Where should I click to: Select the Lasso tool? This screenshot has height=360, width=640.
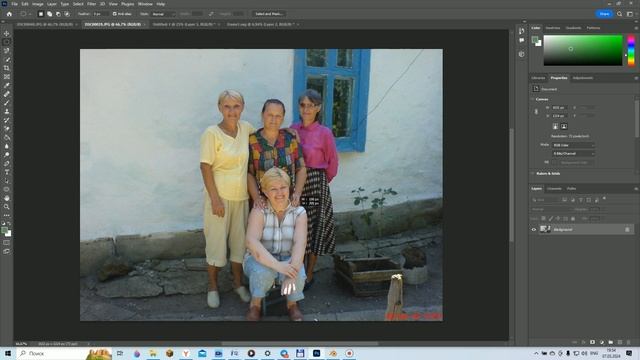pos(7,51)
